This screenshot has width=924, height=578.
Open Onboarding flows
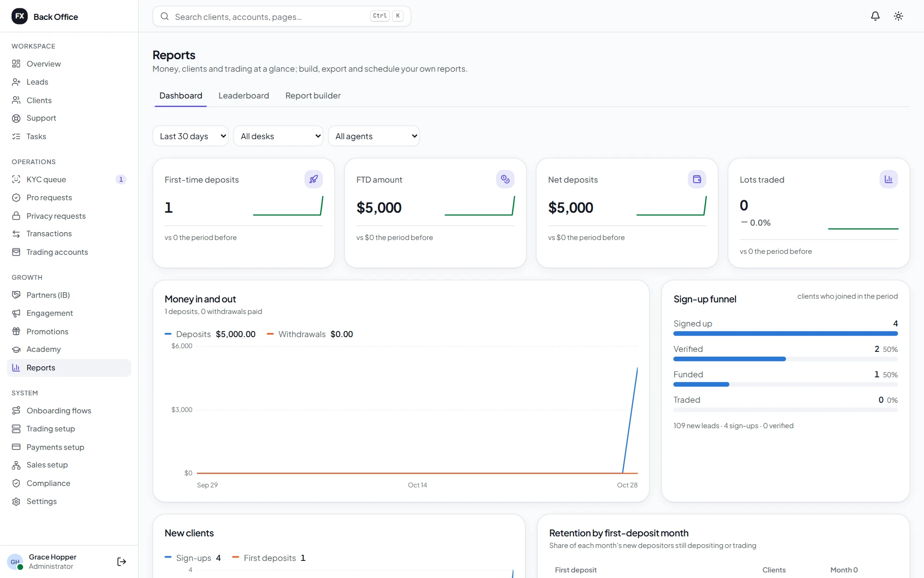69,411
